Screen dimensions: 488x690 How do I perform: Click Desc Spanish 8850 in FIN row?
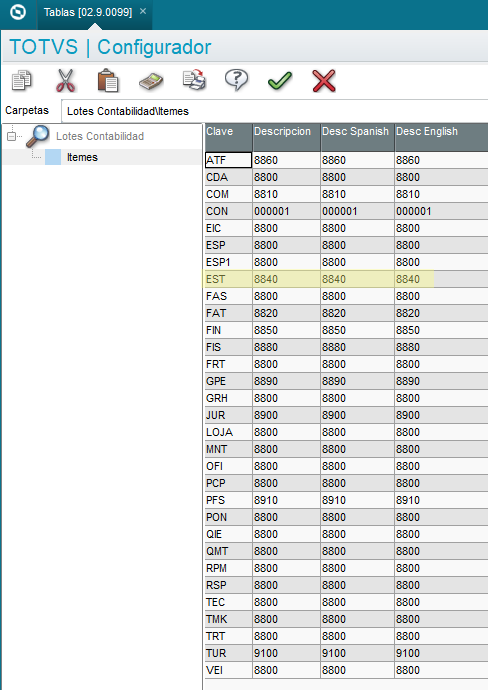(357, 330)
